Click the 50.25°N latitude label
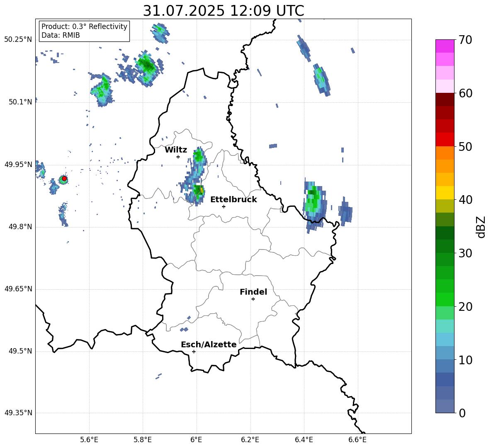 pyautogui.click(x=18, y=40)
